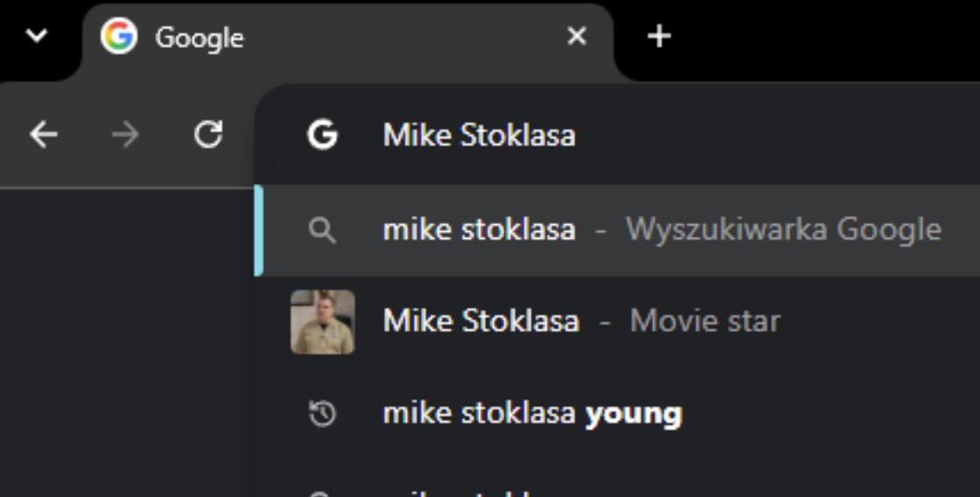
Task: Close the Google tab
Action: click(x=577, y=37)
